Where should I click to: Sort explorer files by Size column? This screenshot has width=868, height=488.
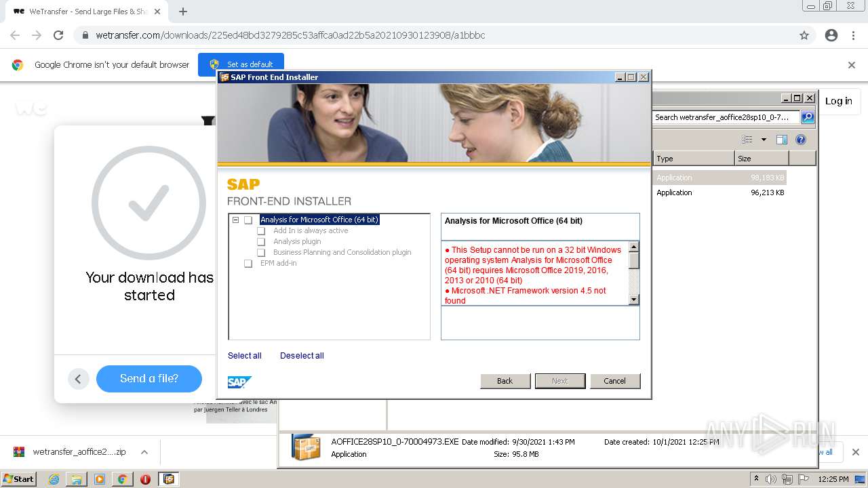coord(762,159)
